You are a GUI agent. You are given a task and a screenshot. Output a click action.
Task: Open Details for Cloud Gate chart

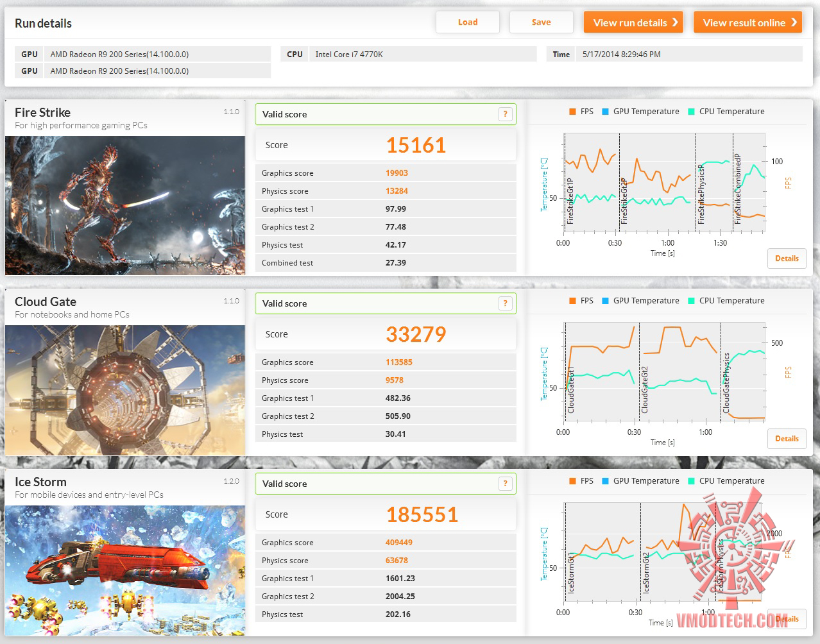tap(787, 439)
